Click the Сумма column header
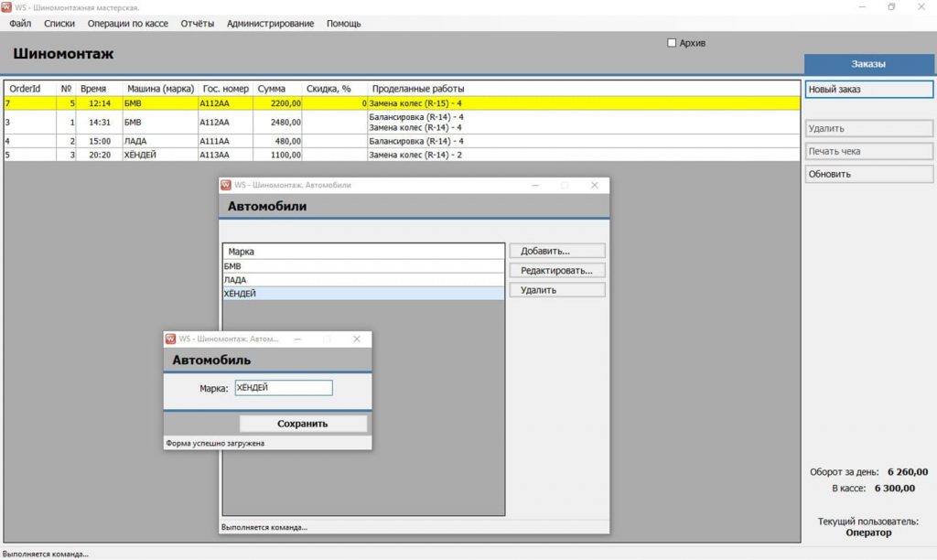Viewport: 937px width, 560px height. (x=277, y=89)
